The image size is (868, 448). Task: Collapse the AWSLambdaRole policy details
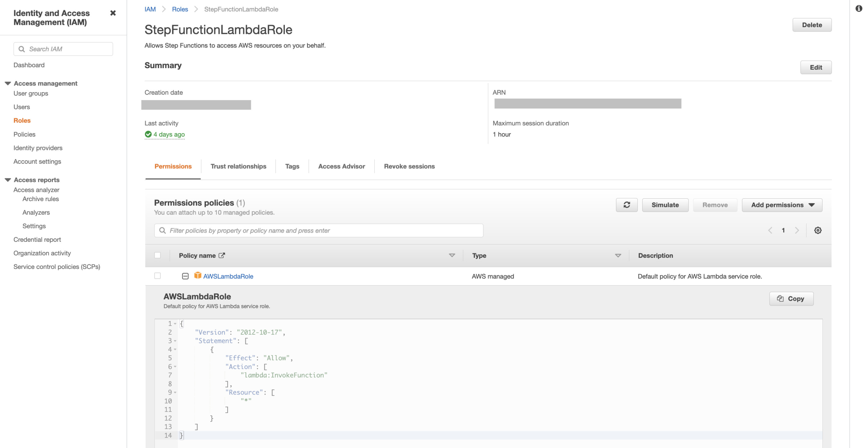185,276
